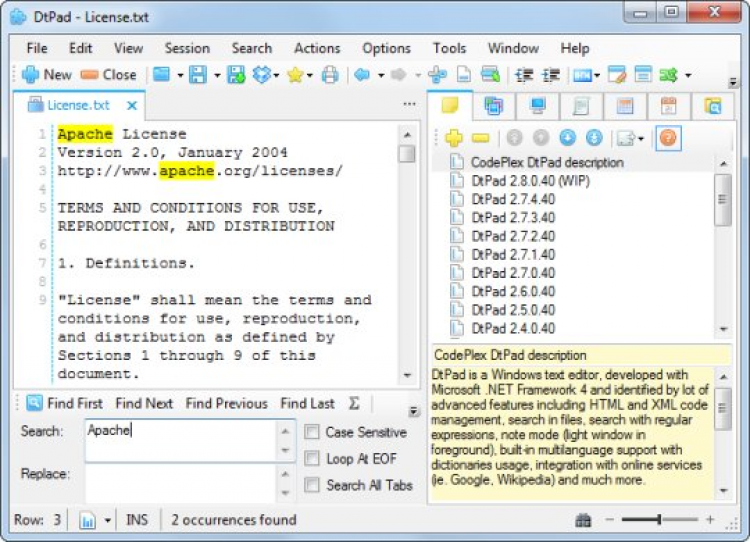Click the Print icon in toolbar
The width and height of the screenshot is (750, 542).
click(x=330, y=75)
